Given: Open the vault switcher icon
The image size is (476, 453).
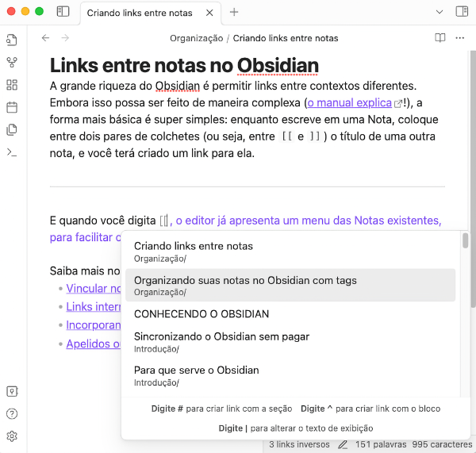Looking at the screenshot, I should (x=12, y=391).
